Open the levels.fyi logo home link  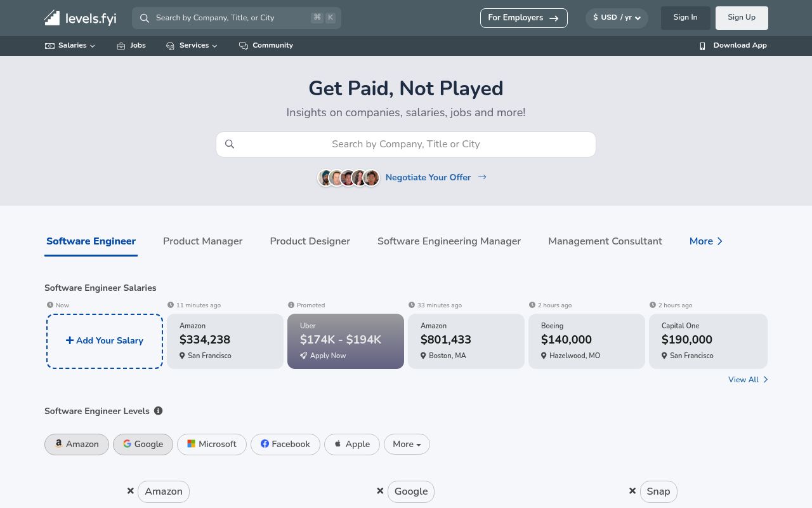click(80, 18)
